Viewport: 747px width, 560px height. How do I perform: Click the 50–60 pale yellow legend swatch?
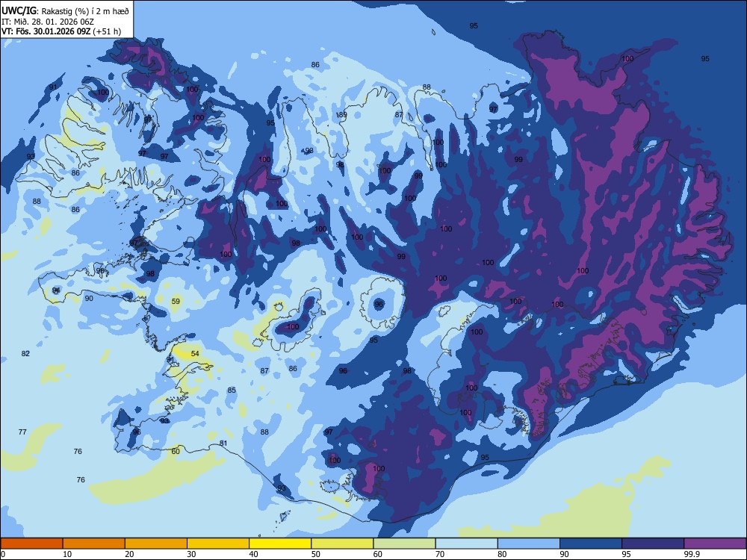click(342, 544)
